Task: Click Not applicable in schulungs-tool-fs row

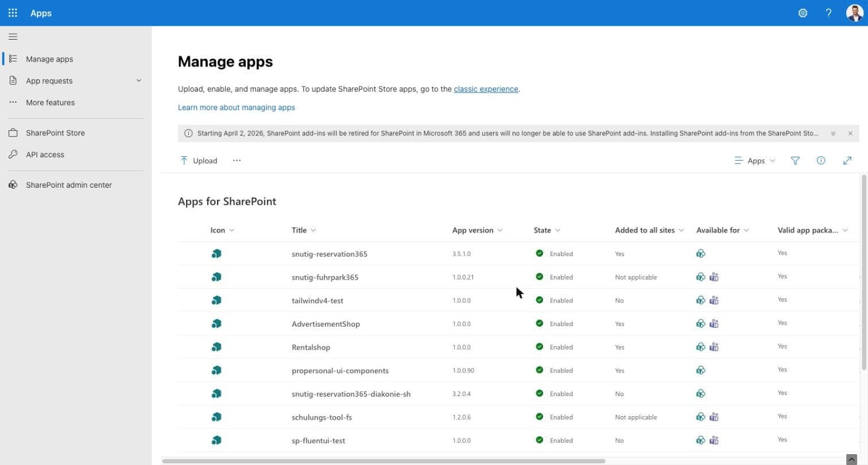Action: pos(636,417)
